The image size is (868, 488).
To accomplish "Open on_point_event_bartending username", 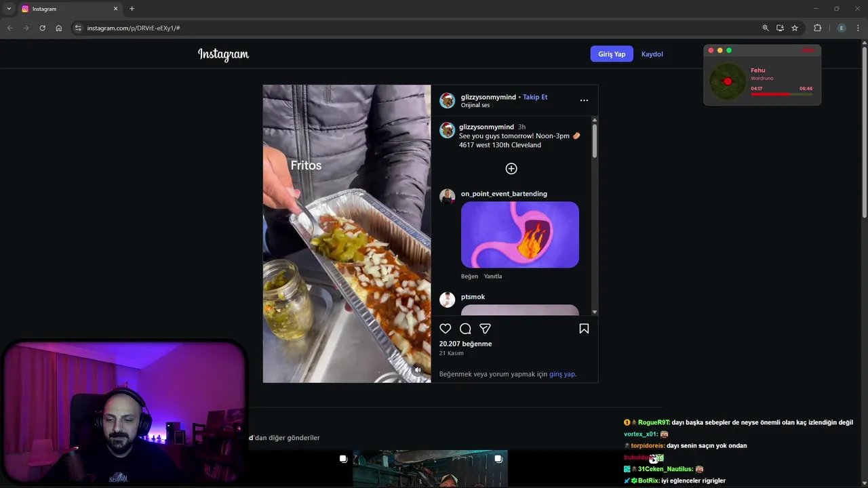I will click(x=504, y=194).
